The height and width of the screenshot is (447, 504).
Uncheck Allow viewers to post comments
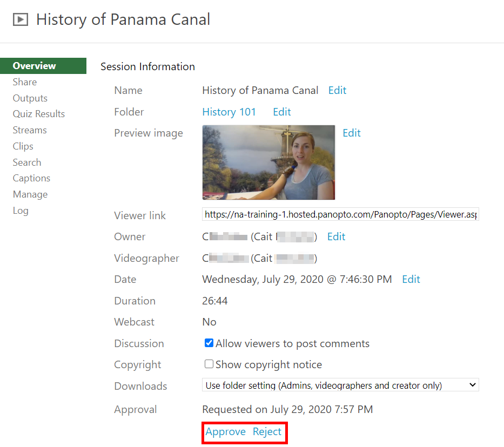tap(209, 343)
